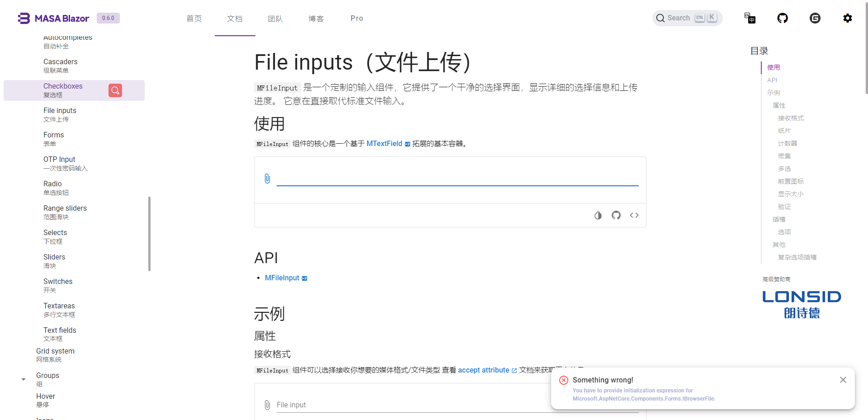868x420 pixels.
Task: Expand the Groups section in the sidebar
Action: point(23,379)
